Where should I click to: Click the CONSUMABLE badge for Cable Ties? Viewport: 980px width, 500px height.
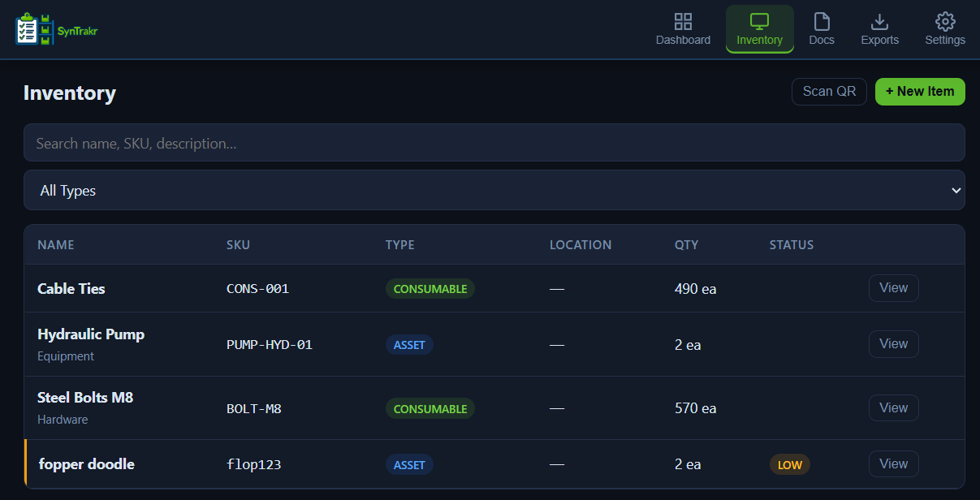click(430, 289)
